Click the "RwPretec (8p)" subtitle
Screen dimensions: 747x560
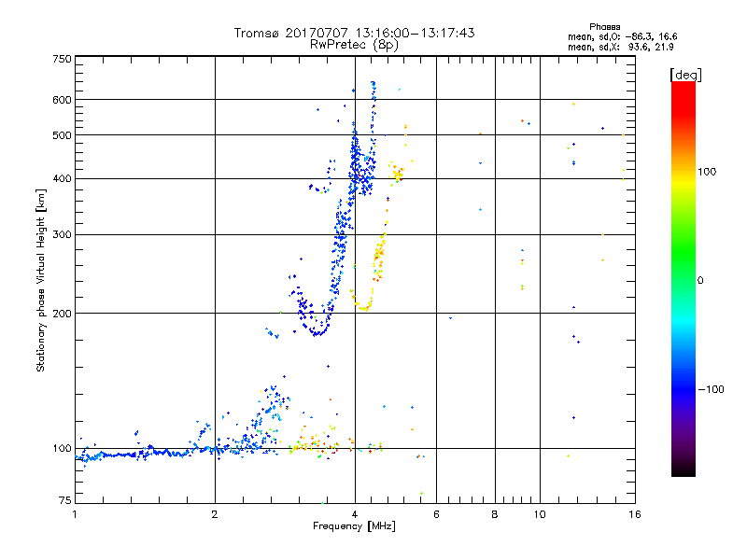click(354, 45)
